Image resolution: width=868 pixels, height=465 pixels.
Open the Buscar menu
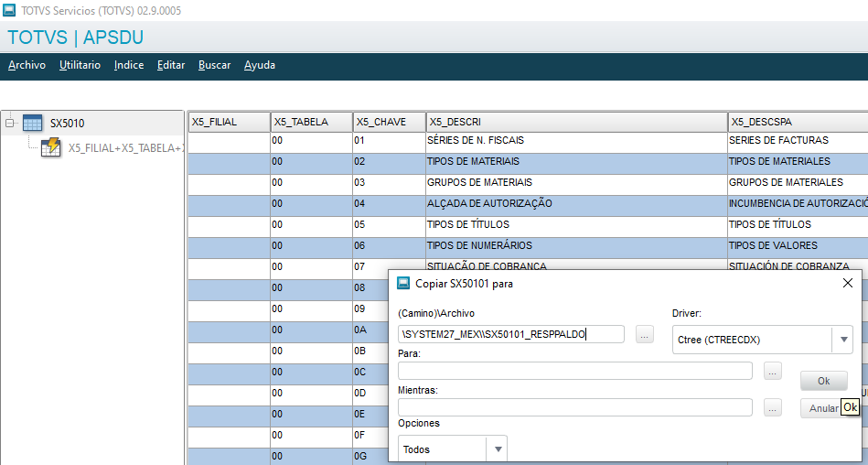tap(214, 65)
